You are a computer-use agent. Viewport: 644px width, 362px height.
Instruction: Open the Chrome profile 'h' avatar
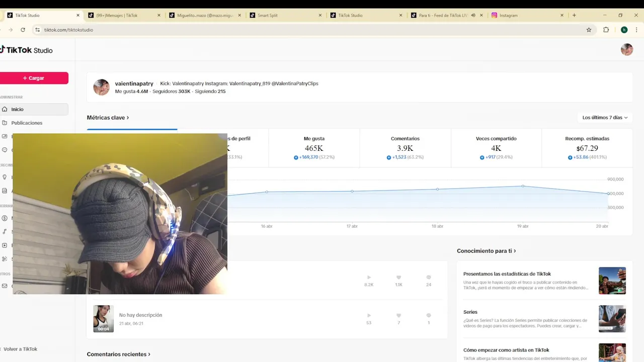coord(624,30)
